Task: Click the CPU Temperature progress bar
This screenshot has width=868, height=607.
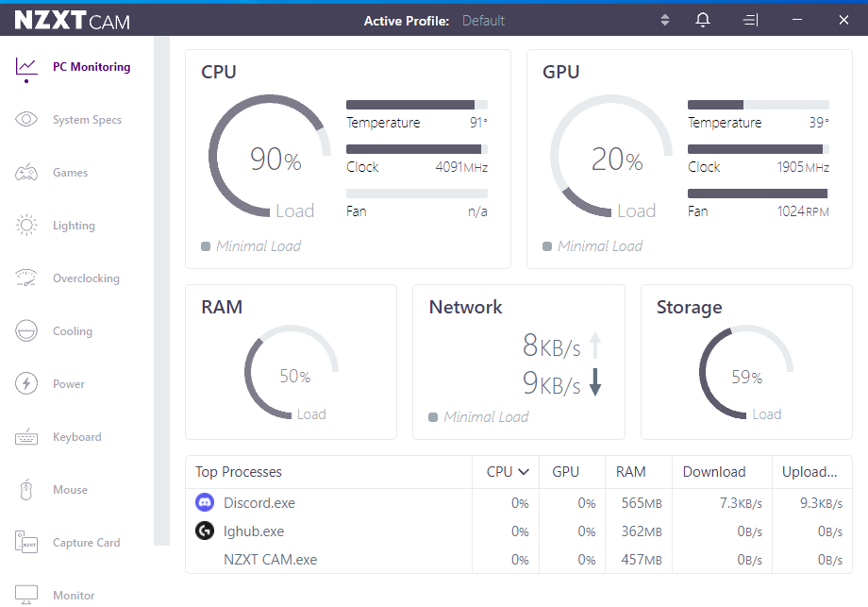Action: click(417, 105)
